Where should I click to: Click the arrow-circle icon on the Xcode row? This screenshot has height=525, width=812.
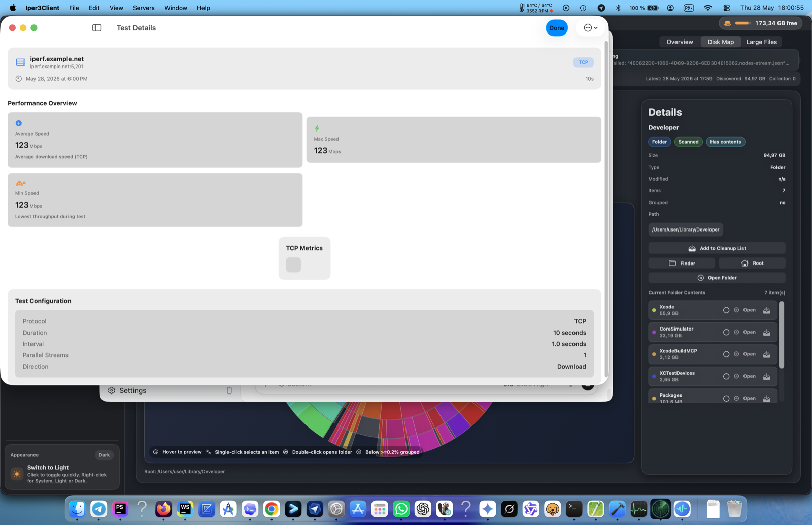(736, 310)
